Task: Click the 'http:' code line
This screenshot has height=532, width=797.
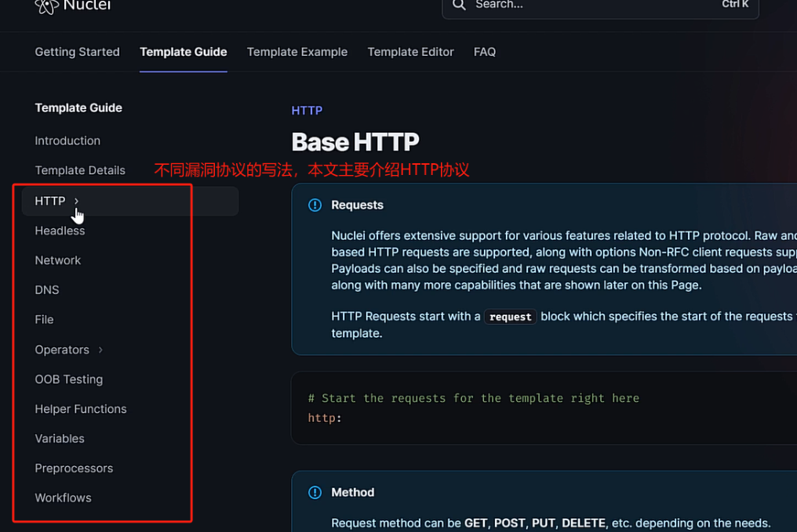Action: pyautogui.click(x=325, y=418)
